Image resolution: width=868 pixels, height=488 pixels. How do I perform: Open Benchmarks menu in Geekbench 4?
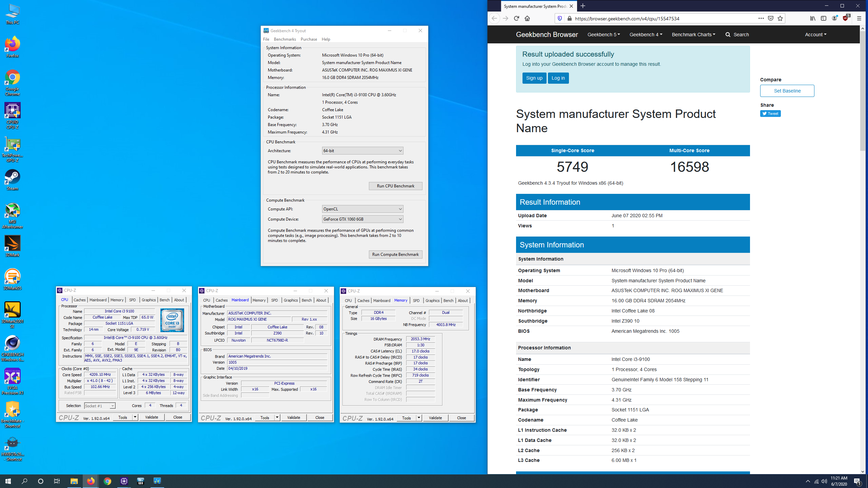285,39
